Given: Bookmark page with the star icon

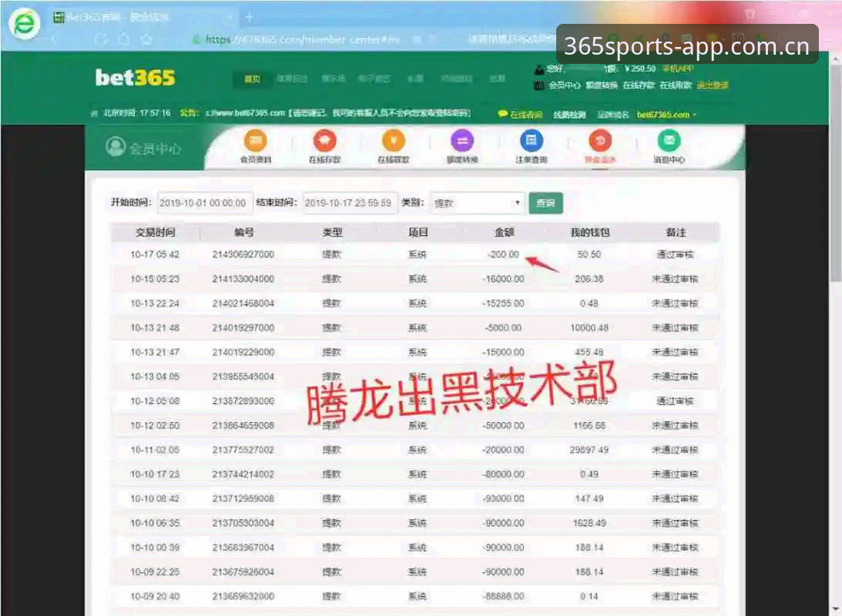Looking at the screenshot, I should tap(146, 39).
